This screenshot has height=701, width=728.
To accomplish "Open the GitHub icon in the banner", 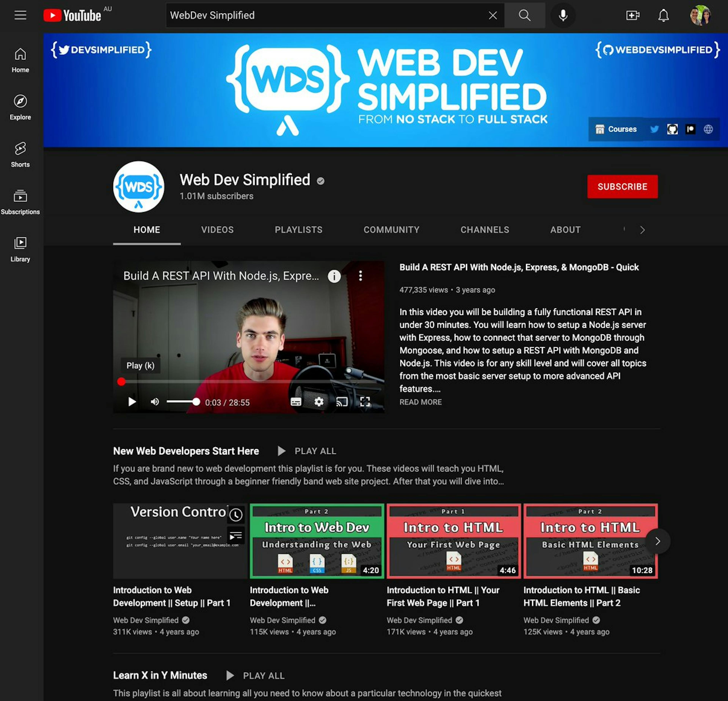I will tap(672, 129).
